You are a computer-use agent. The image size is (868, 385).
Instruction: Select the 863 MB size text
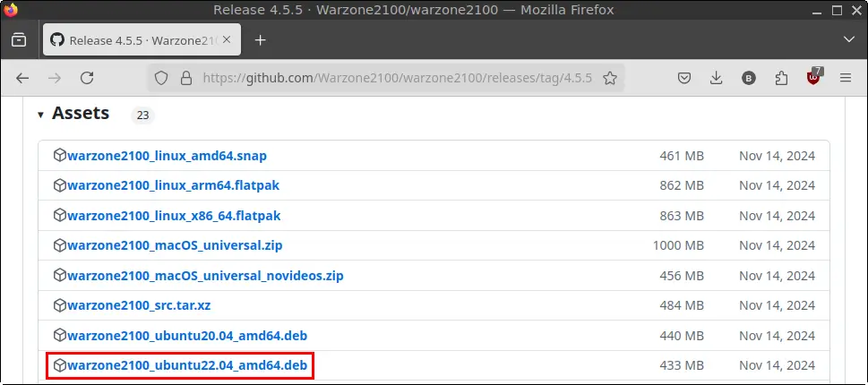[682, 215]
